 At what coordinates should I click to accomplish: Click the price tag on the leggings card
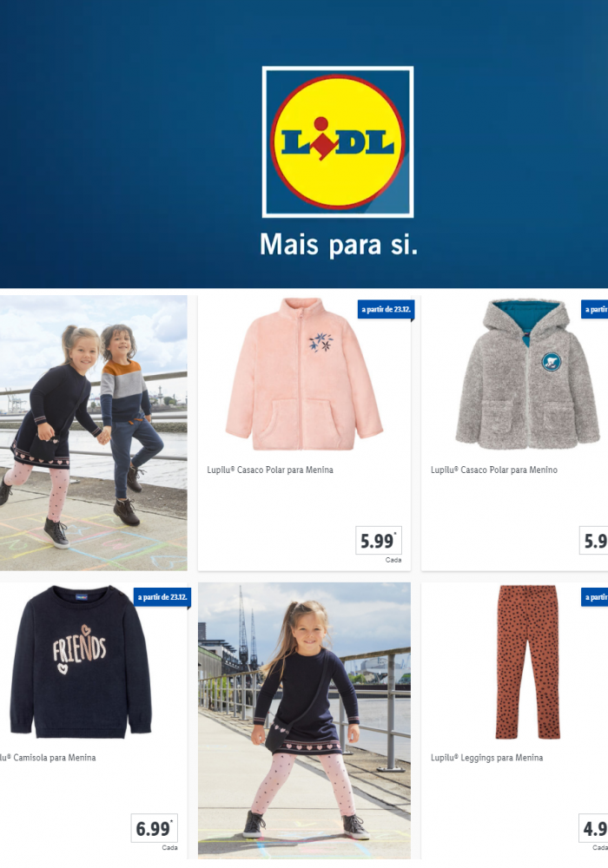click(593, 828)
